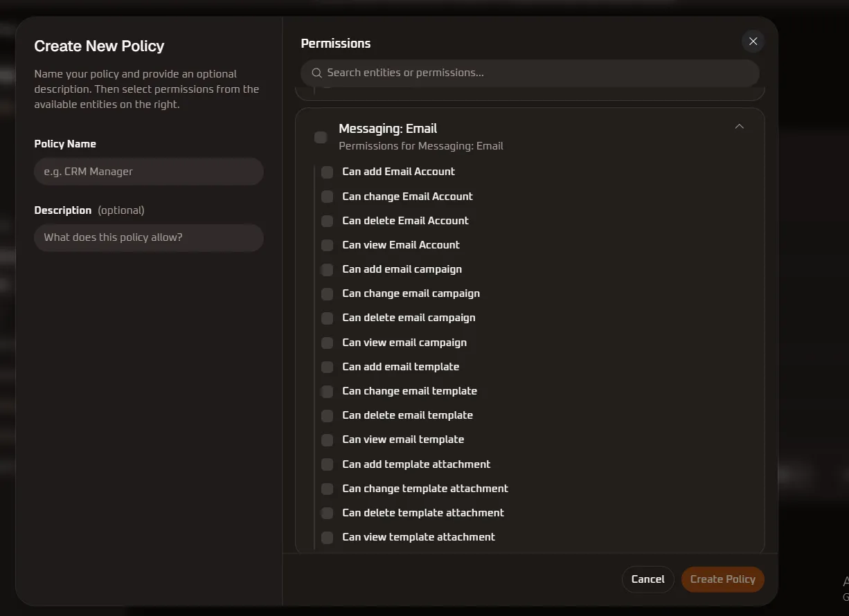Enable Can delete email template

point(328,415)
